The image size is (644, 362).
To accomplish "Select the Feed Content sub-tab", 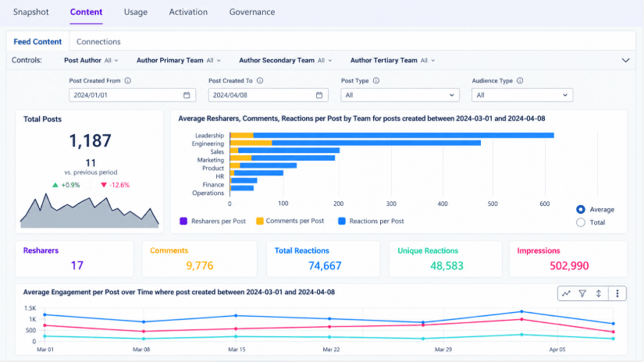I will point(37,41).
